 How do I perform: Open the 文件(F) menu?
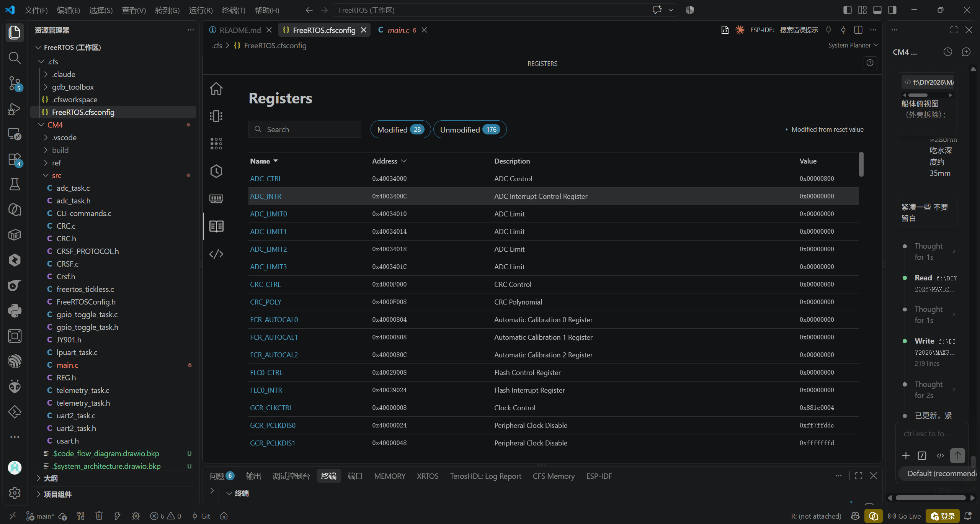[x=36, y=10]
